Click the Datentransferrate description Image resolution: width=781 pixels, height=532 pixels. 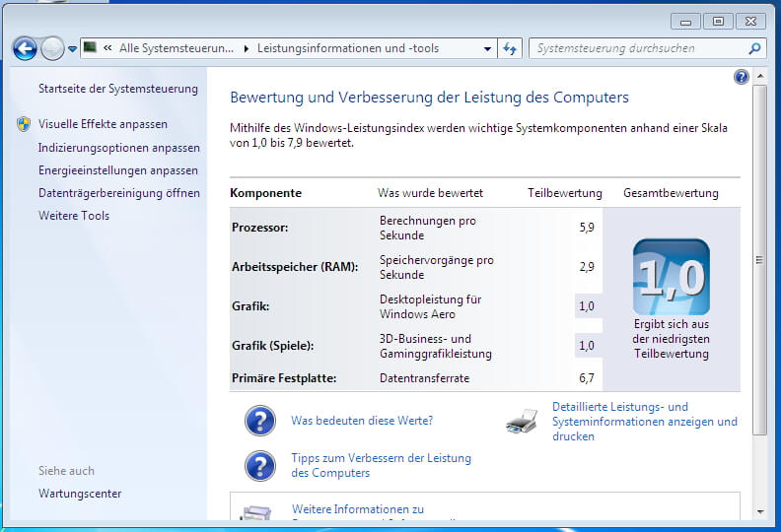click(424, 378)
